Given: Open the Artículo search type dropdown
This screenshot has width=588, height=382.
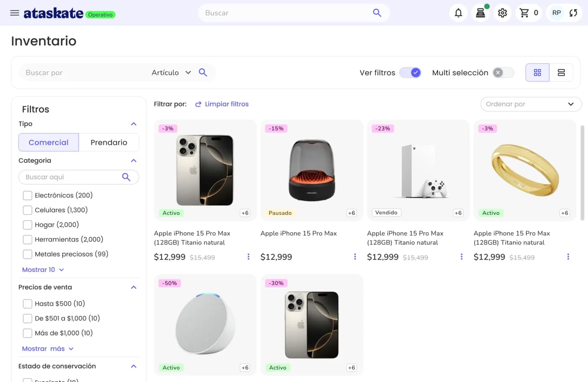Looking at the screenshot, I should pyautogui.click(x=171, y=73).
